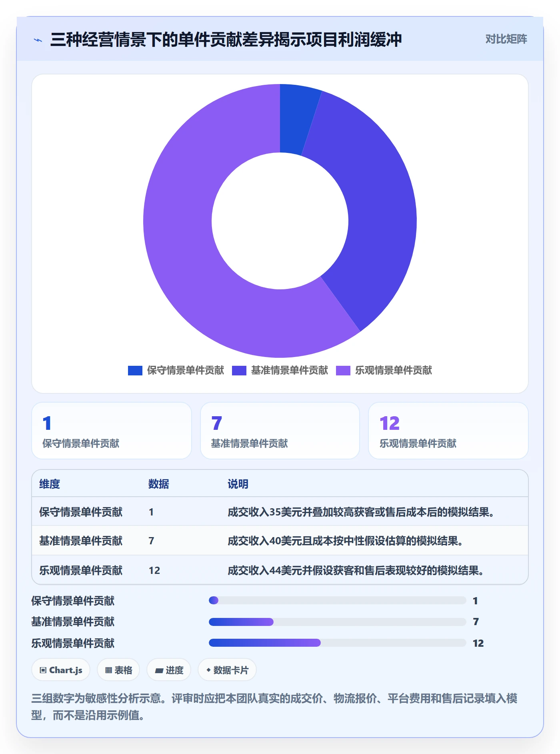Screen dimensions: 560x754
Task: Click the 数据卡片 tag chip
Action: point(227,670)
